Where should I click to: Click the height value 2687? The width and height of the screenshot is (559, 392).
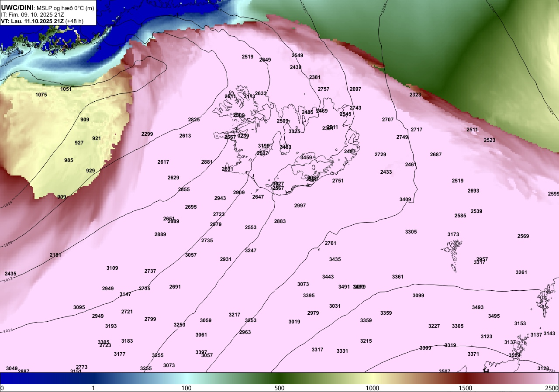(436, 155)
